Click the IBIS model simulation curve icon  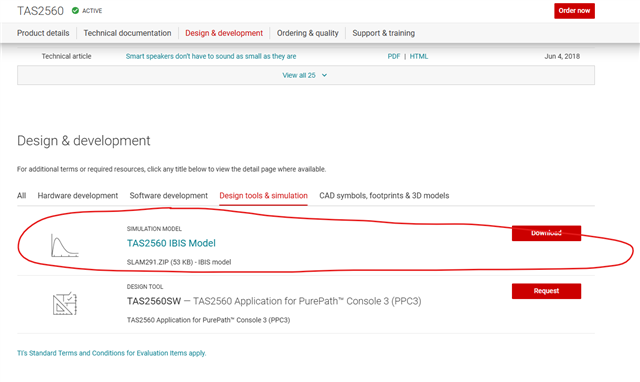click(x=64, y=245)
